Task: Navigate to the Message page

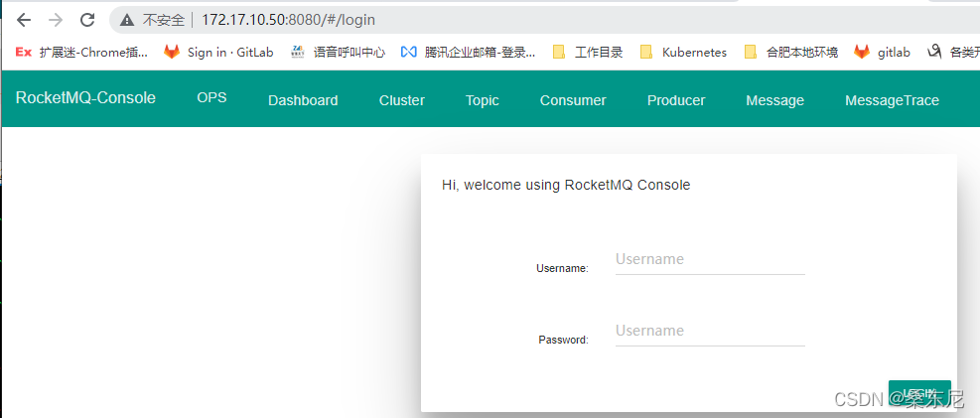Action: (775, 100)
